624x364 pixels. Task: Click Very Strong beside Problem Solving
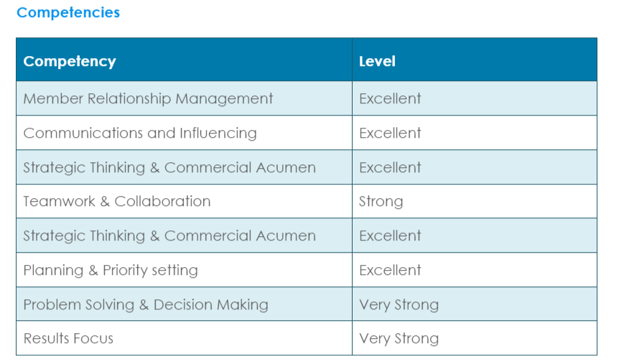pos(399,304)
